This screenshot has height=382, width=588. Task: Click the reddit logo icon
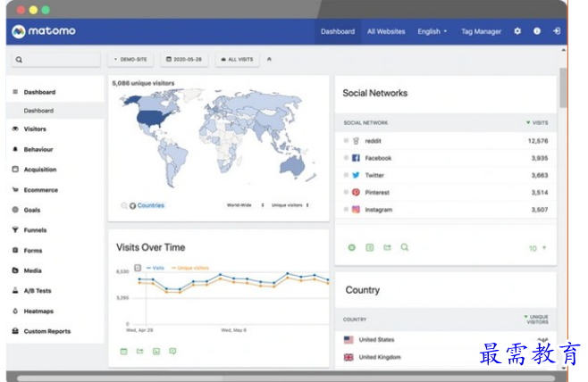[356, 141]
